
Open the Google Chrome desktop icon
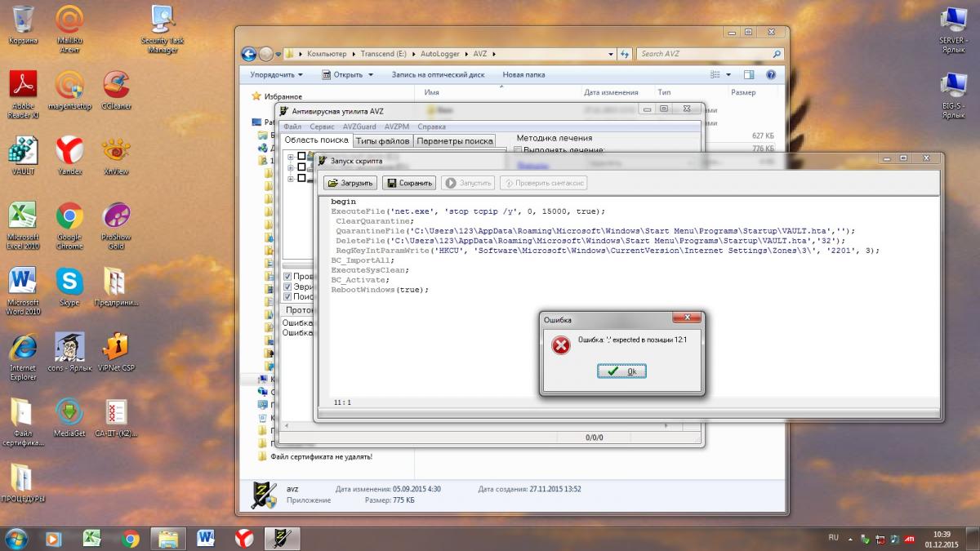coord(69,226)
